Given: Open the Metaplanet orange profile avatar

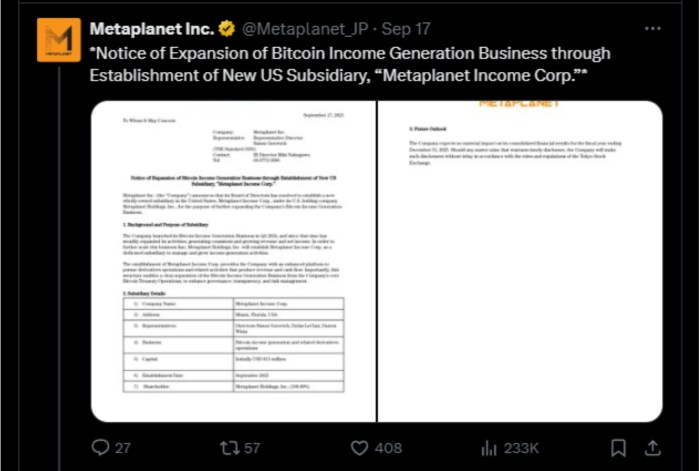Looking at the screenshot, I should (x=59, y=40).
